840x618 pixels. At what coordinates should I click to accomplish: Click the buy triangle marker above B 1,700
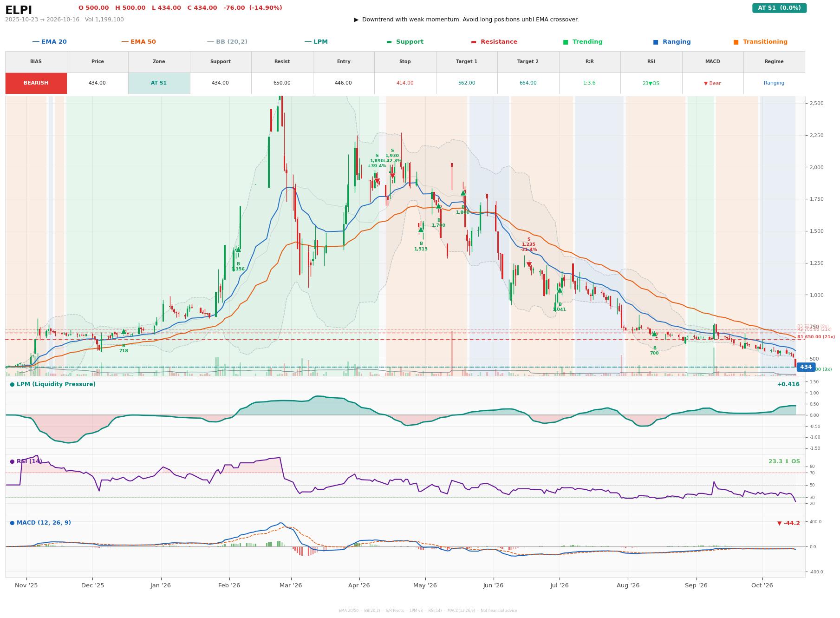[x=438, y=206]
